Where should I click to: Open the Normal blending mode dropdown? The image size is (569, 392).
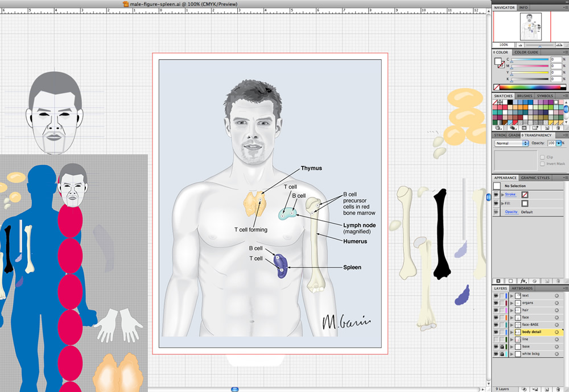tap(512, 143)
